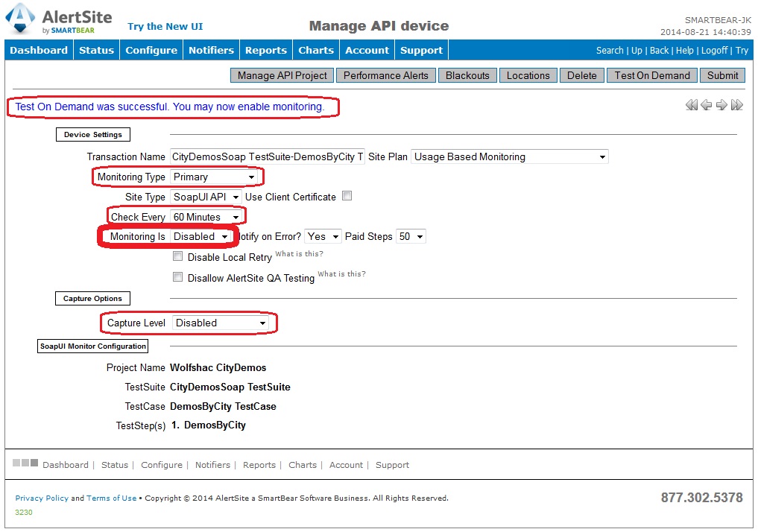Open the Privacy Policy link
This screenshot has width=758, height=532.
pyautogui.click(x=42, y=498)
